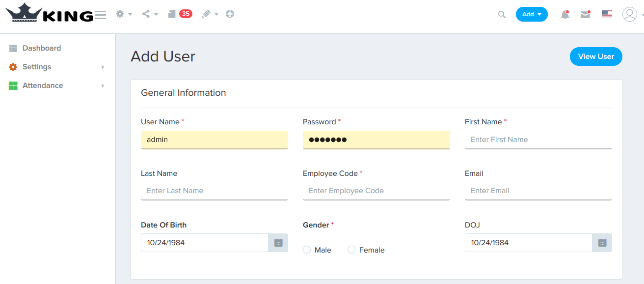Click the lifebuoy support icon
Viewport: 644px width, 284px height.
[230, 14]
